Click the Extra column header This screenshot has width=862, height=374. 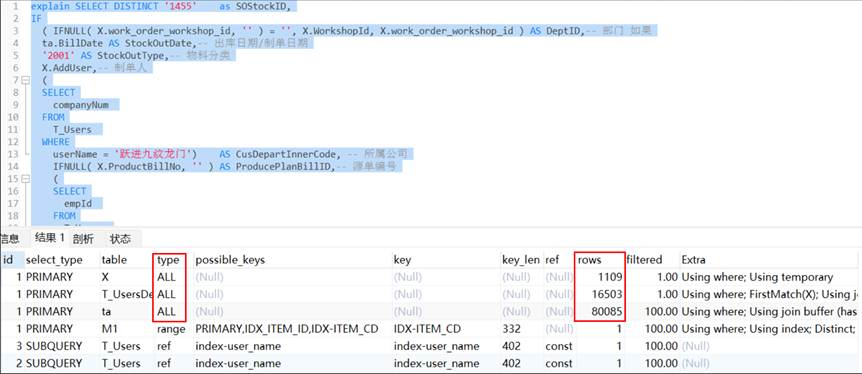pos(693,260)
